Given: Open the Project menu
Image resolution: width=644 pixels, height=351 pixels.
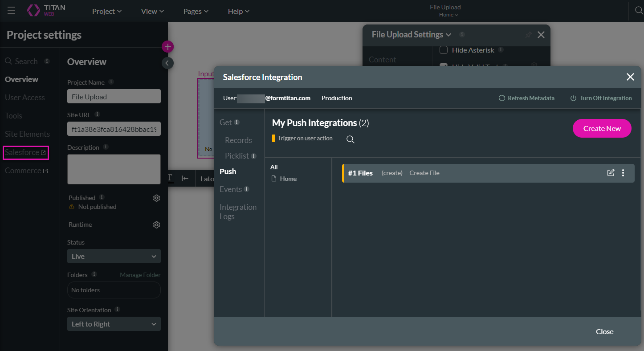Looking at the screenshot, I should [107, 11].
